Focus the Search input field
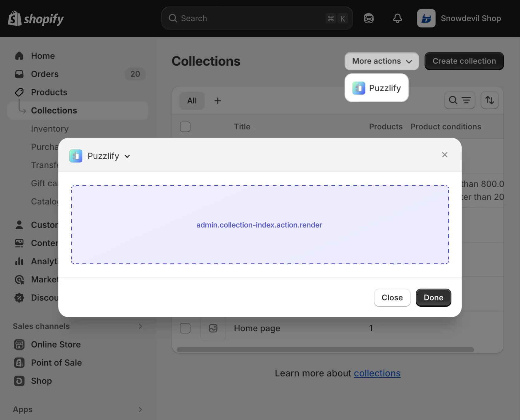520x420 pixels. [x=257, y=18]
